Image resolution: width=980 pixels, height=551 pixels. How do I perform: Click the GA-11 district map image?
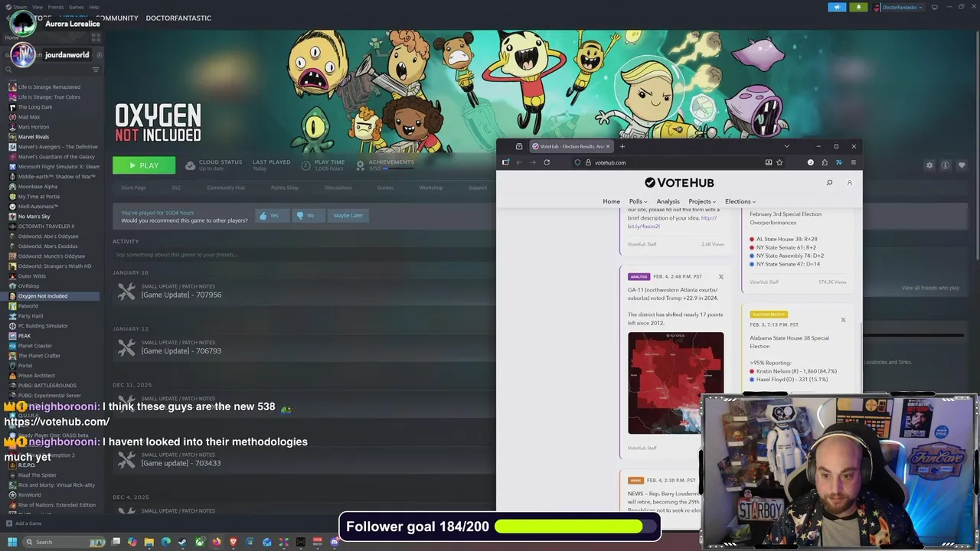click(675, 383)
